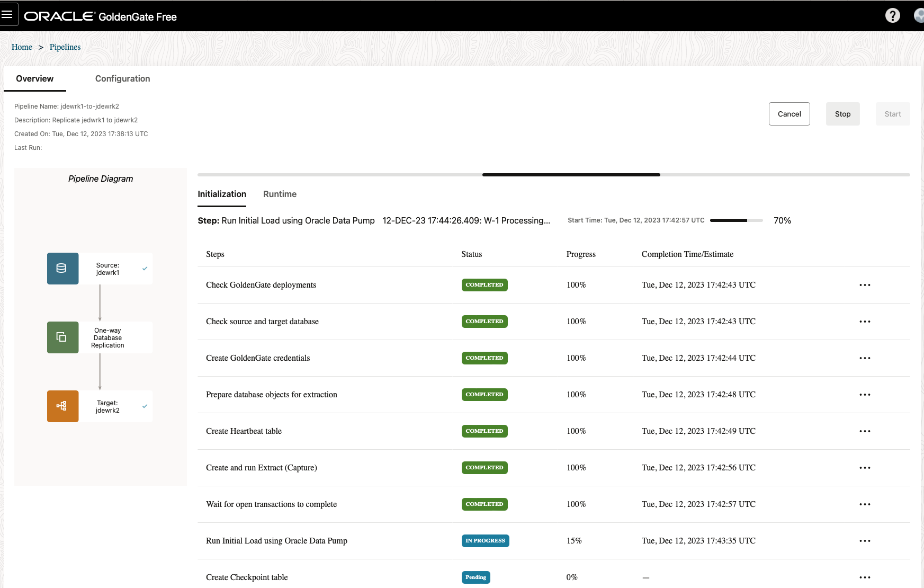Click the Start Time Tue, Dec 12 text
924x588 pixels.
(x=636, y=220)
